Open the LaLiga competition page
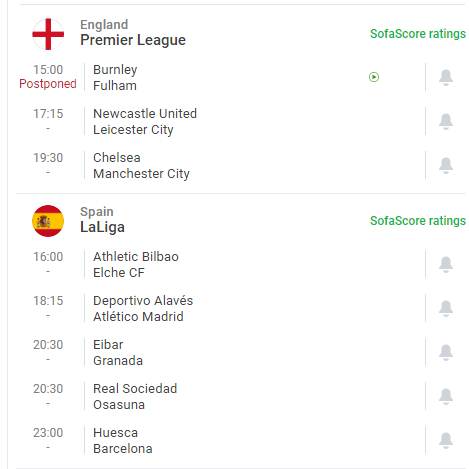Viewport: 469px width, 469px height. pos(102,227)
